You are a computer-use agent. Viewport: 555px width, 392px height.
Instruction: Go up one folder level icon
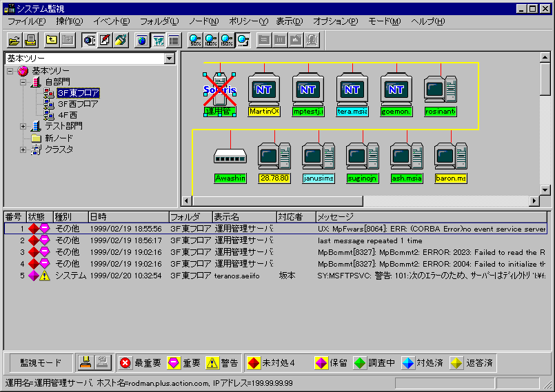point(52,41)
